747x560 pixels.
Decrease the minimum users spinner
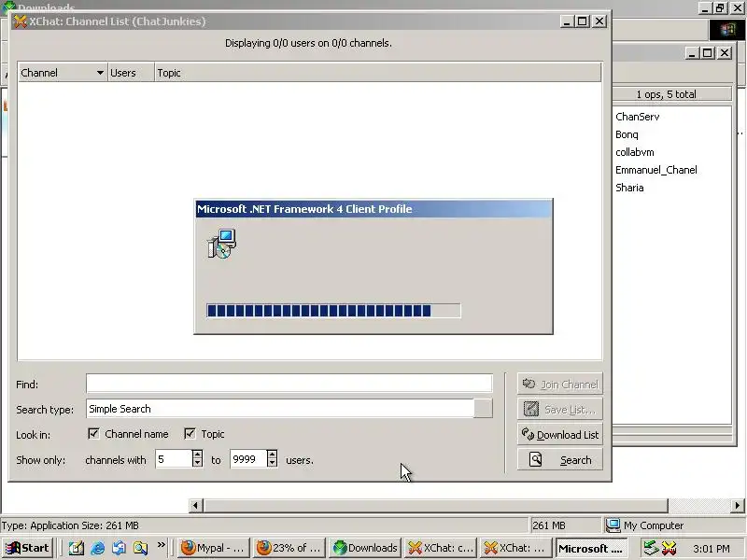coord(197,463)
